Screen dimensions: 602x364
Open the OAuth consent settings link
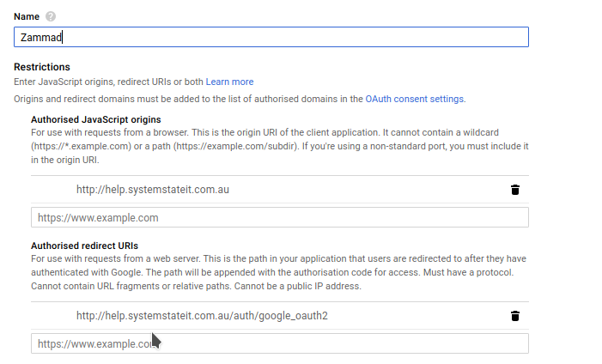[415, 99]
